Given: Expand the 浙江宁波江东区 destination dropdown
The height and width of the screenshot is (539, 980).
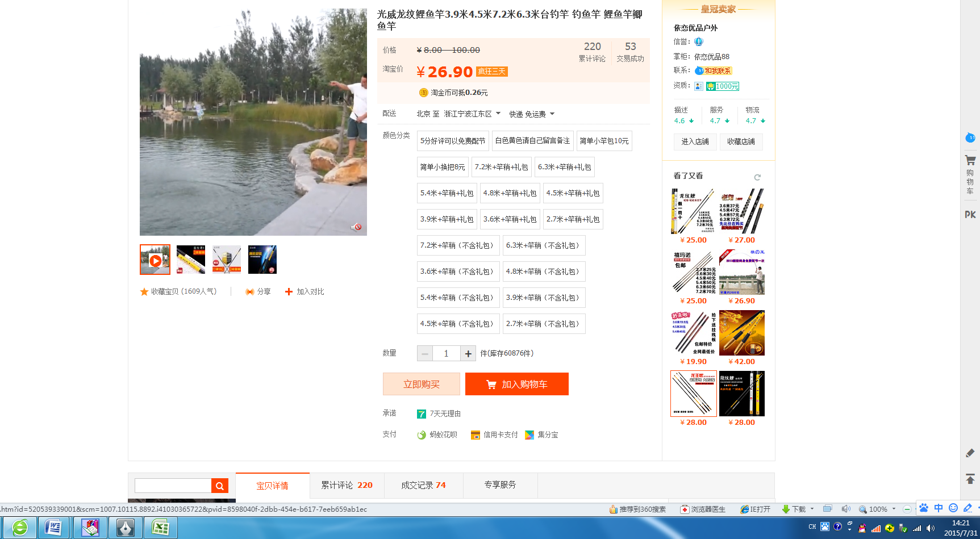Looking at the screenshot, I should pyautogui.click(x=498, y=114).
